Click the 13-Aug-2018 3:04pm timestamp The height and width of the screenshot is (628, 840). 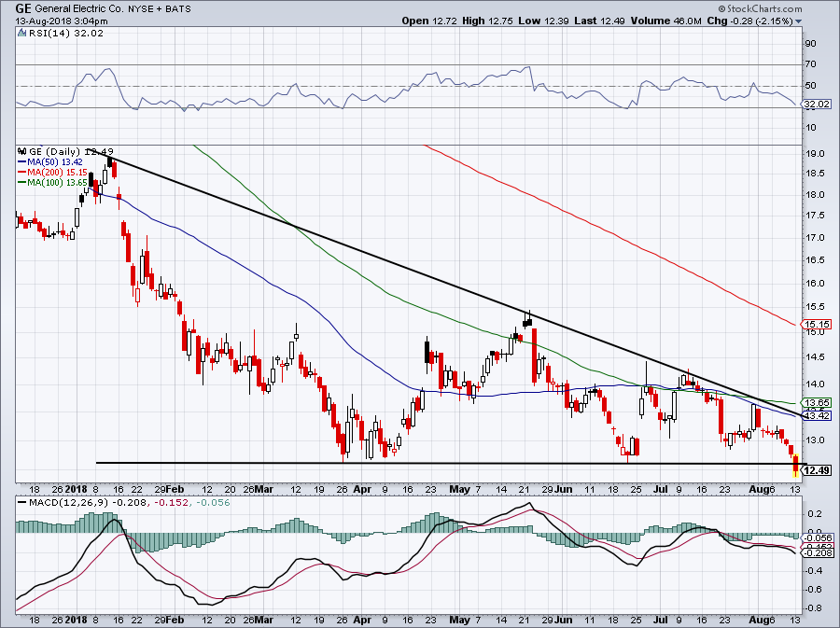(61, 21)
